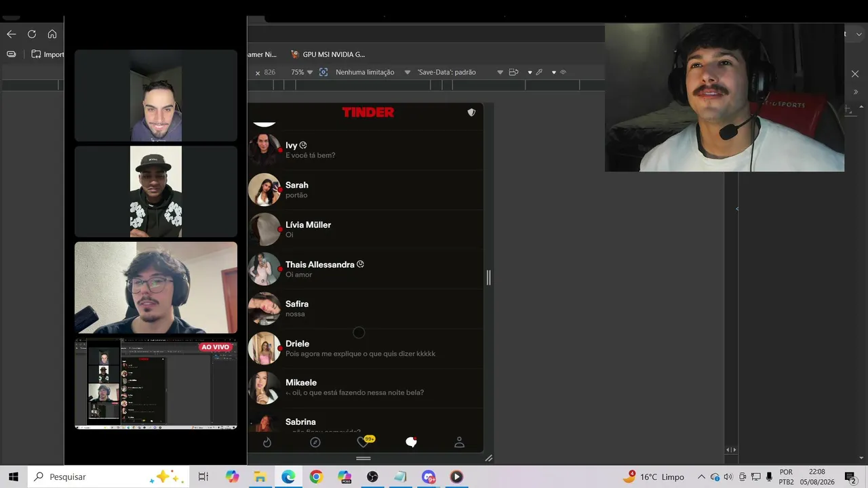This screenshot has height=488, width=868.
Task: Open the chat with Sarah
Action: 366,190
